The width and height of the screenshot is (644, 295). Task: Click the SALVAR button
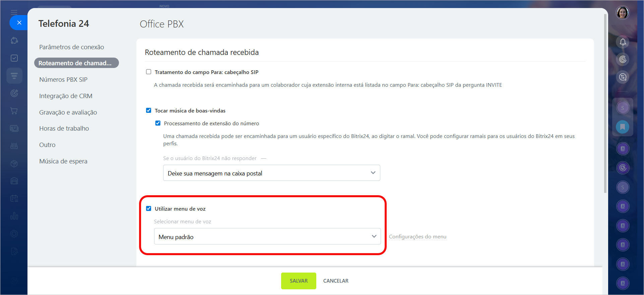coord(299,281)
